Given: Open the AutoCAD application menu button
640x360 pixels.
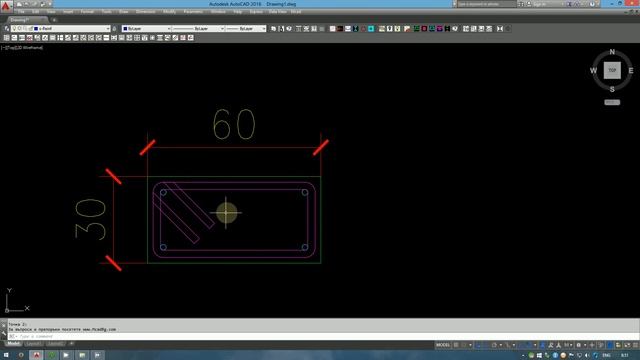Looking at the screenshot, I should (x=6, y=6).
